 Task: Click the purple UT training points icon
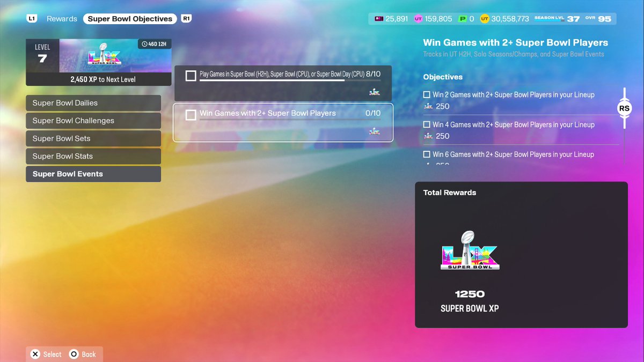(419, 19)
